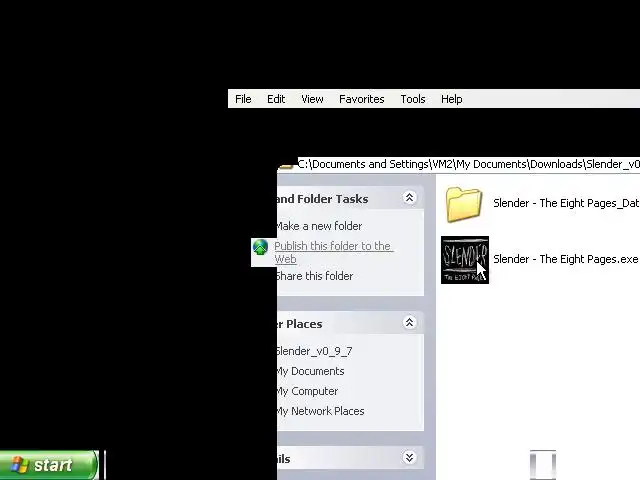Click the Slender - The Eight Pages.exe filename

565,259
